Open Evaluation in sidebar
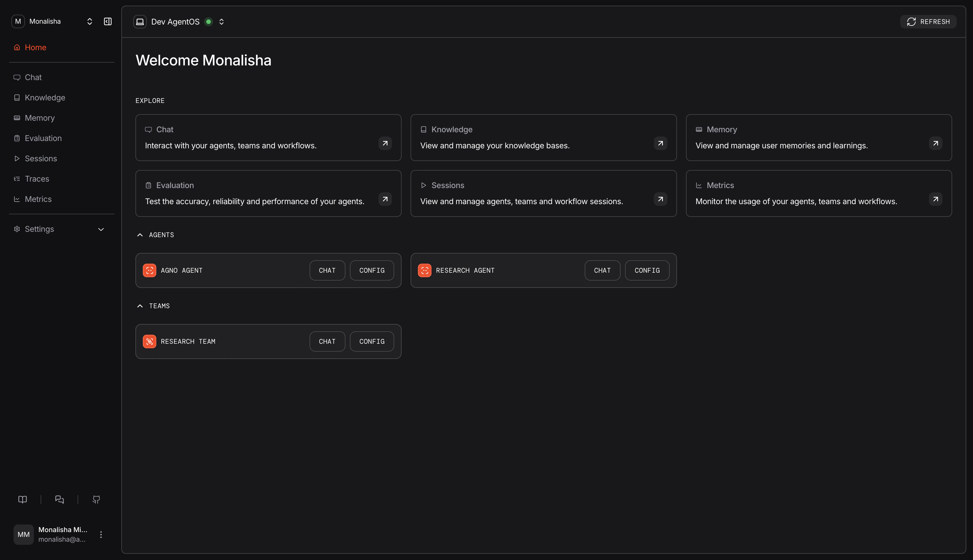 click(62, 138)
